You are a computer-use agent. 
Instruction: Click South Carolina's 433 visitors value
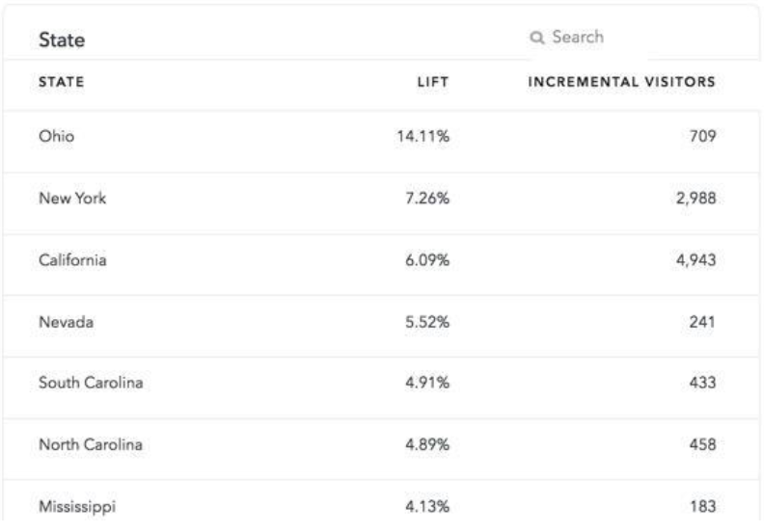702,383
